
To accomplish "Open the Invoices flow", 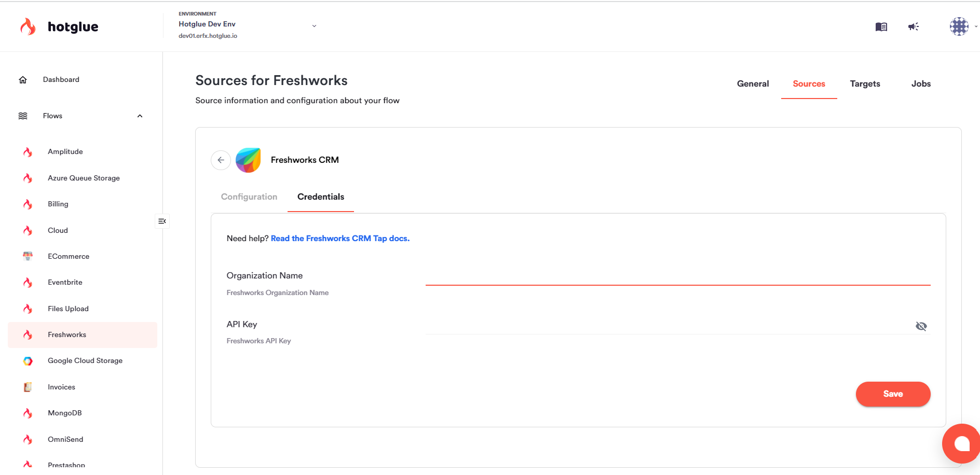I will (x=61, y=387).
